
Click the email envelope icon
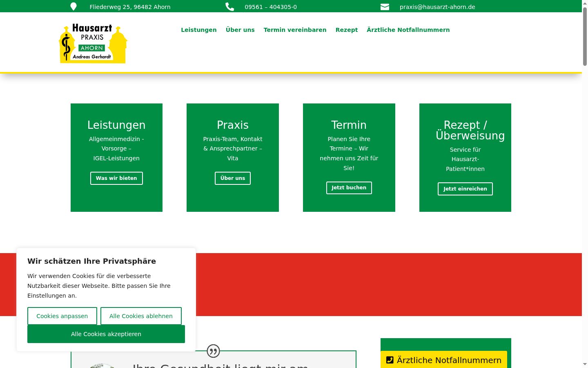tap(385, 7)
